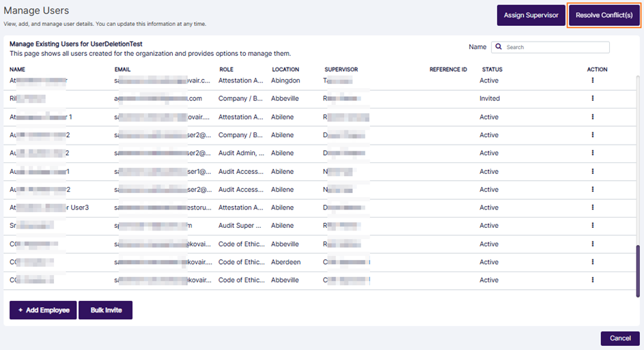Open action menu for the Abingdon user row
Image resolution: width=644 pixels, height=350 pixels.
[x=592, y=81]
